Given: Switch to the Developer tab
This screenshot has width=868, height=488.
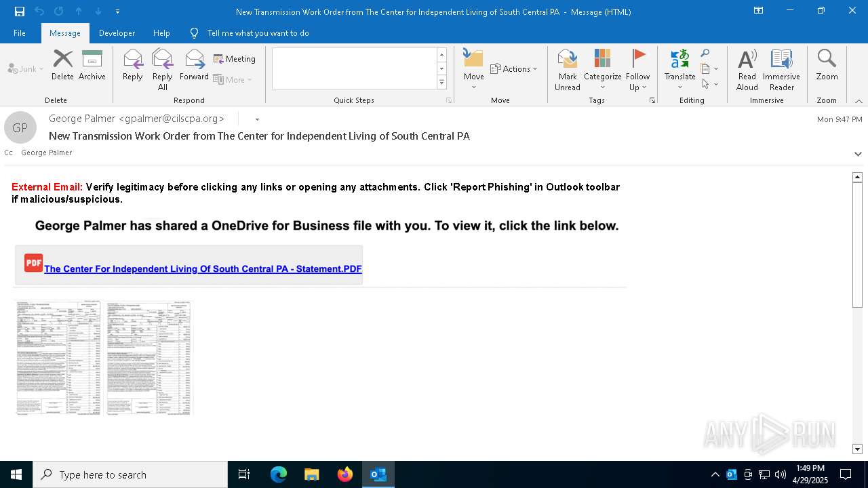Looking at the screenshot, I should point(117,33).
